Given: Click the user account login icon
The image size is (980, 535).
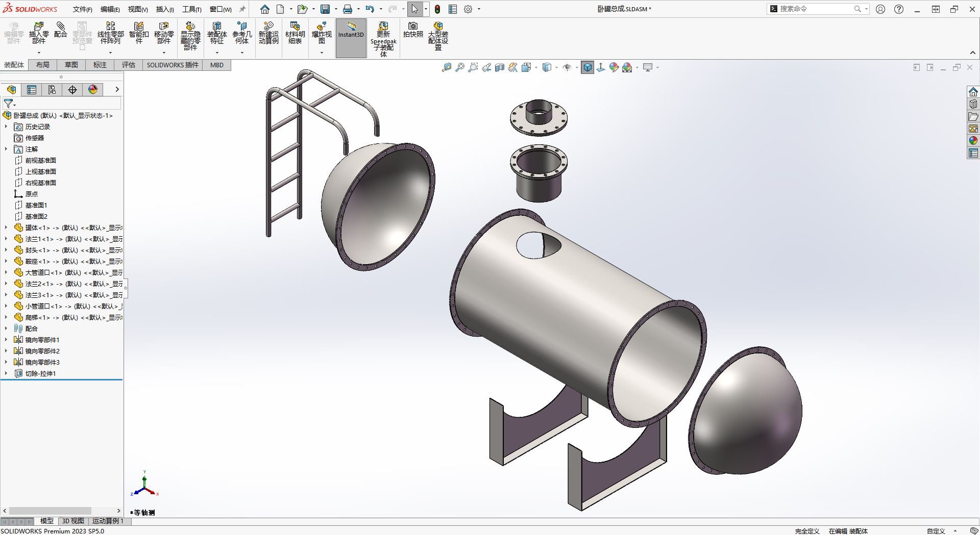Looking at the screenshot, I should click(x=880, y=9).
